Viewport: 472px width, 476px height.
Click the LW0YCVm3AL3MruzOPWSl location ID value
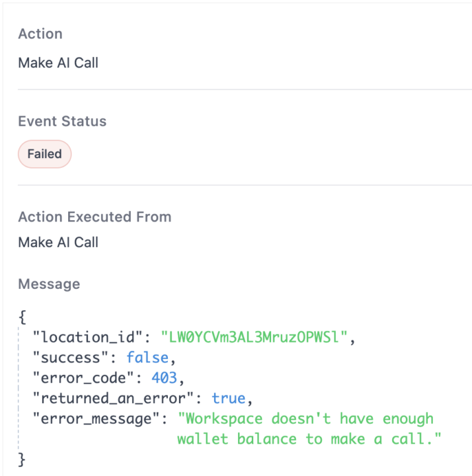click(x=254, y=337)
